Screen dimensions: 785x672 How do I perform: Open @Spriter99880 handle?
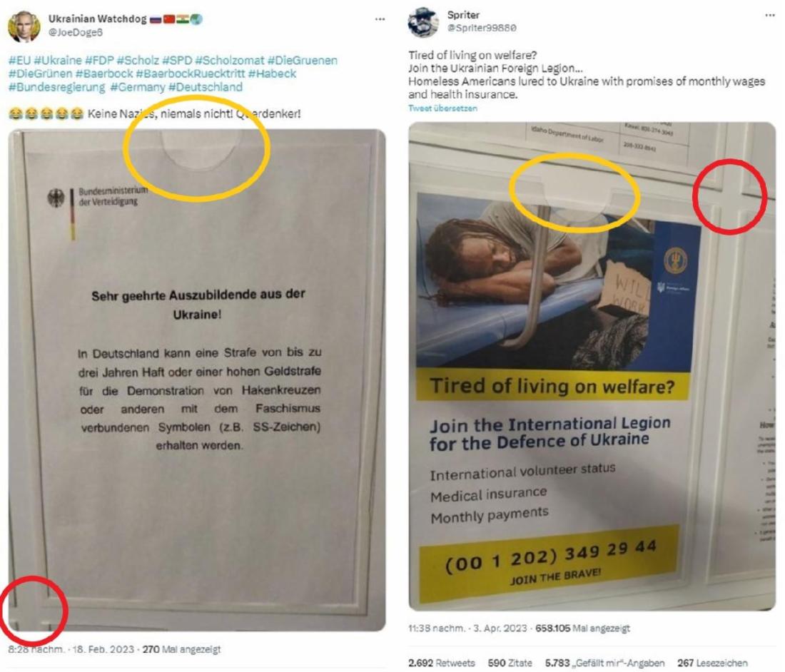pyautogui.click(x=482, y=28)
